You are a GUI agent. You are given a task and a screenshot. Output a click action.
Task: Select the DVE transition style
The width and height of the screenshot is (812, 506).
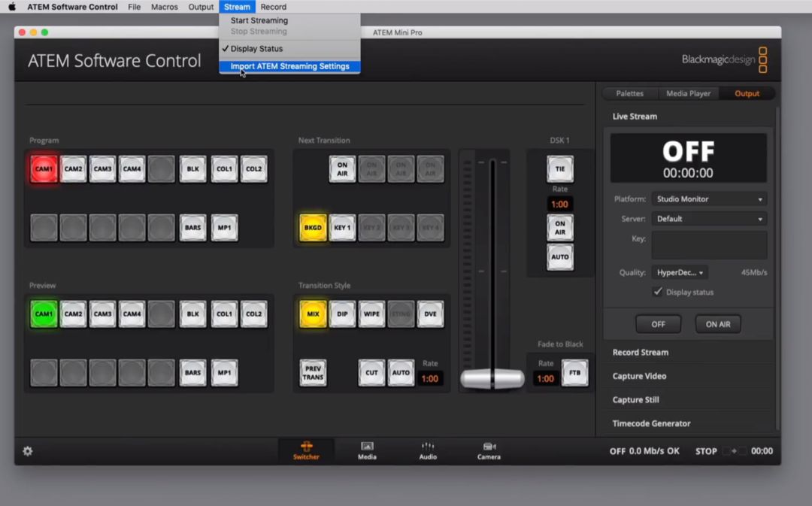(430, 314)
